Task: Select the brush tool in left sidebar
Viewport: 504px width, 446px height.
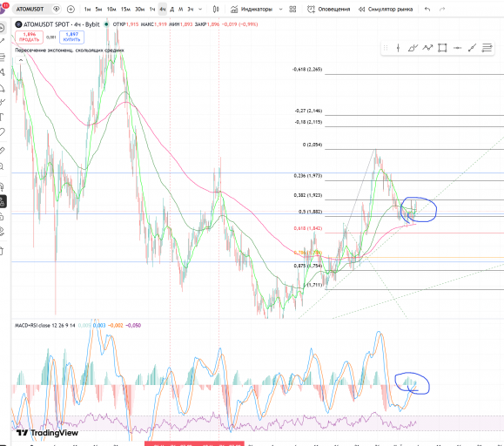Action: 2,102
